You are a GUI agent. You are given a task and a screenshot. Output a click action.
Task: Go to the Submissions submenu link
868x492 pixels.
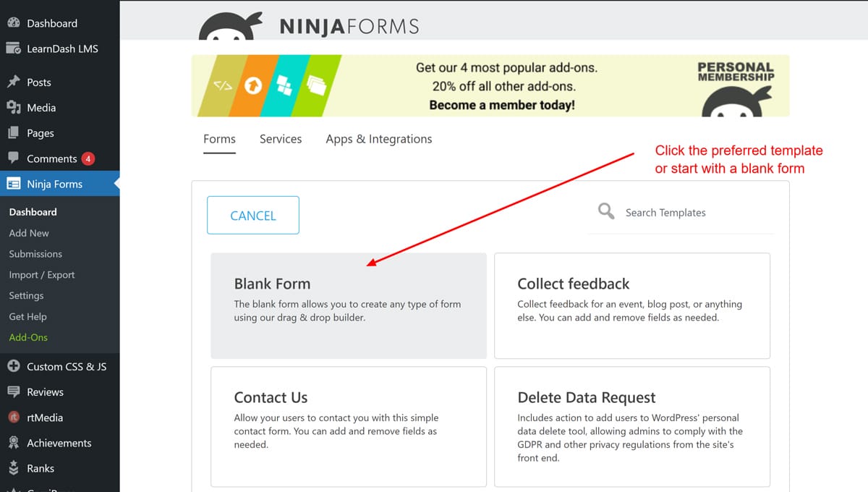coord(35,254)
